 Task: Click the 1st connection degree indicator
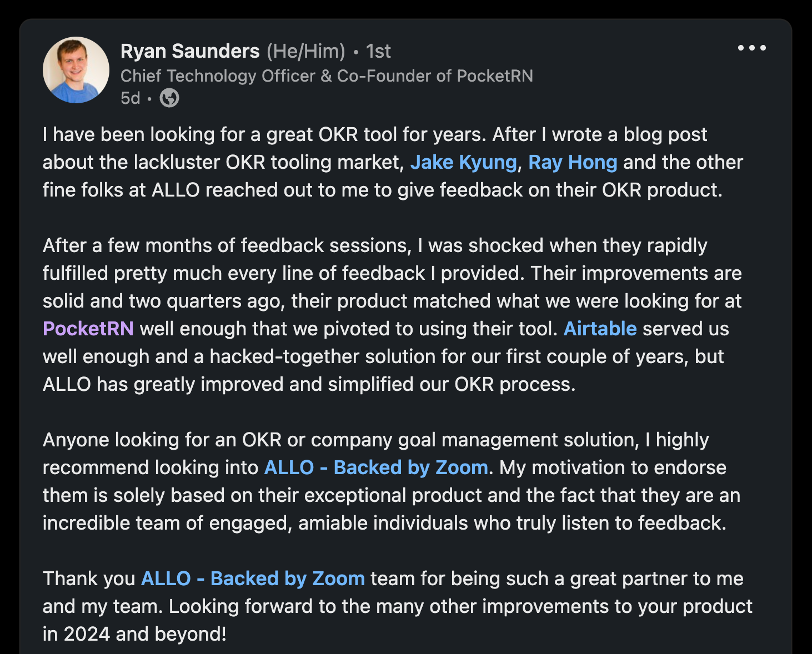coord(378,51)
